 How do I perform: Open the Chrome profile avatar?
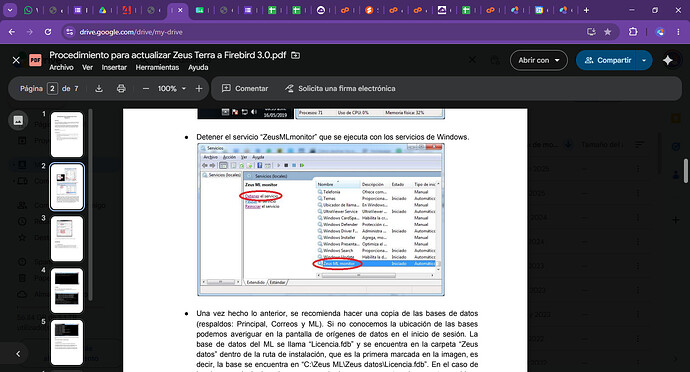(x=660, y=32)
